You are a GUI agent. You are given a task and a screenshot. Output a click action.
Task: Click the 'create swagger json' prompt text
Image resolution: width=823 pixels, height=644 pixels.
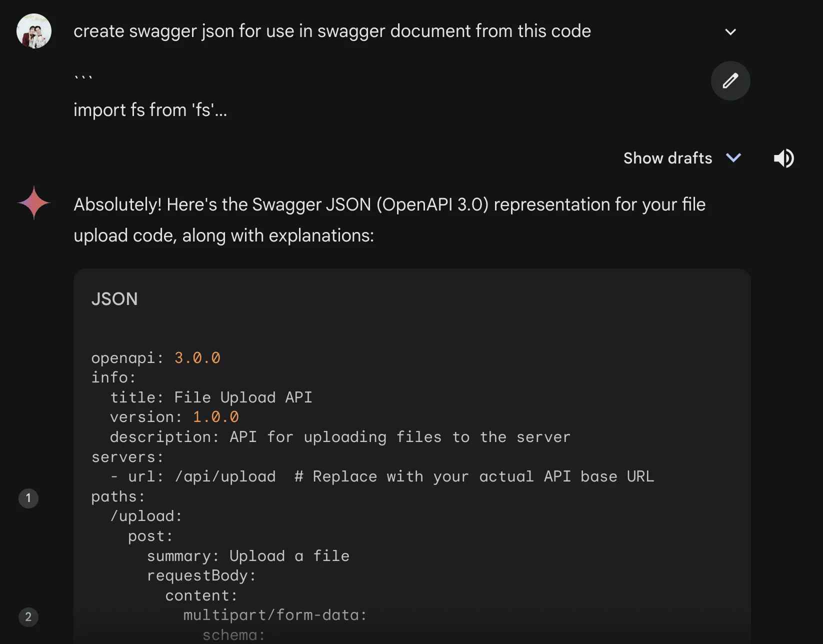pyautogui.click(x=332, y=31)
